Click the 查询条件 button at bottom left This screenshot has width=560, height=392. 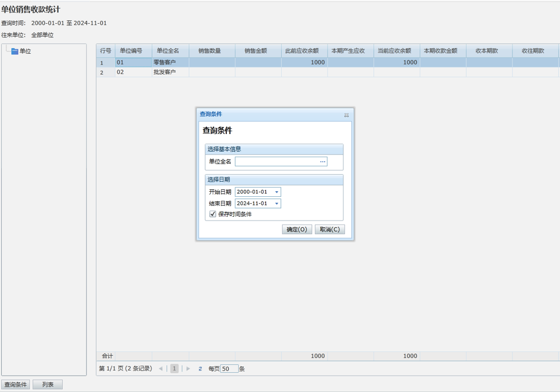pyautogui.click(x=16, y=385)
